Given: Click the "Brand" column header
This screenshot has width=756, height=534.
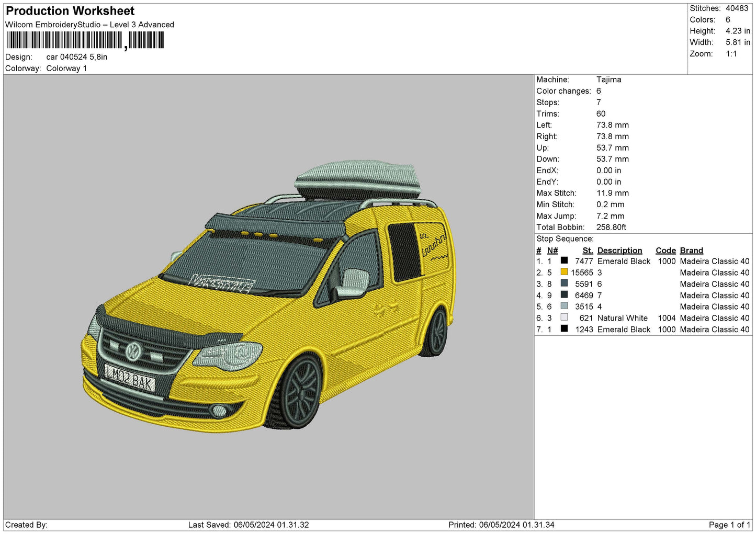Looking at the screenshot, I should [x=692, y=251].
